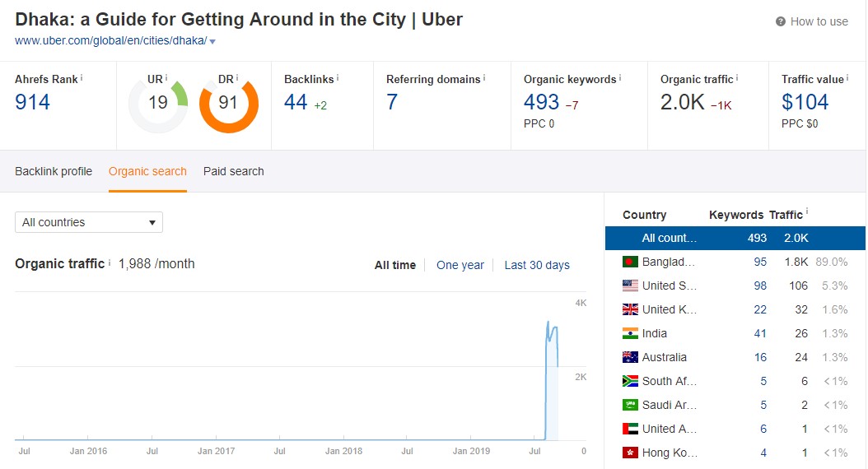This screenshot has height=469, width=868.
Task: Click Bangladesh keywords count 95
Action: [x=760, y=262]
